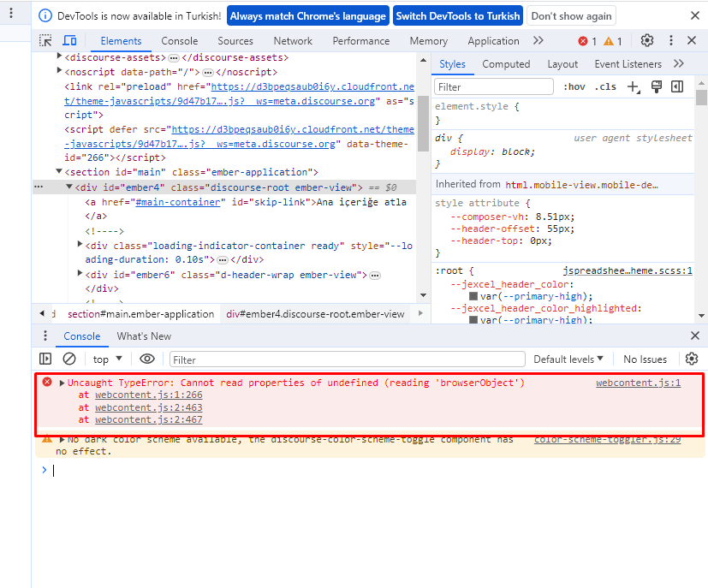708x588 pixels.
Task: Open the console settings gear
Action: click(x=692, y=359)
